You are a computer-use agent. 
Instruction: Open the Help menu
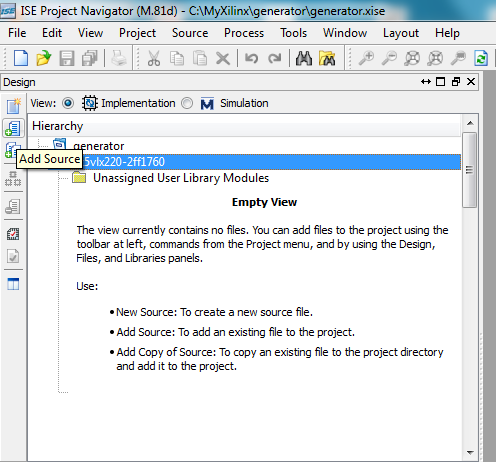pos(447,33)
